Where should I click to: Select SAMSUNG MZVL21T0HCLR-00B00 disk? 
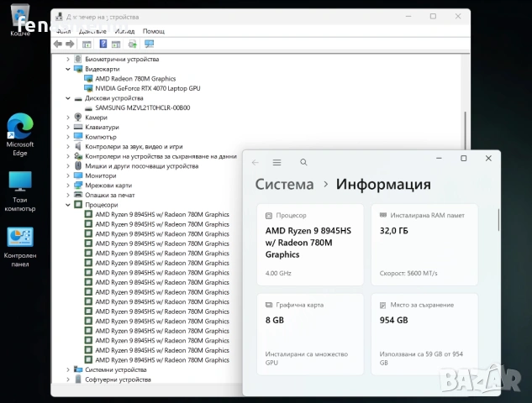point(143,107)
